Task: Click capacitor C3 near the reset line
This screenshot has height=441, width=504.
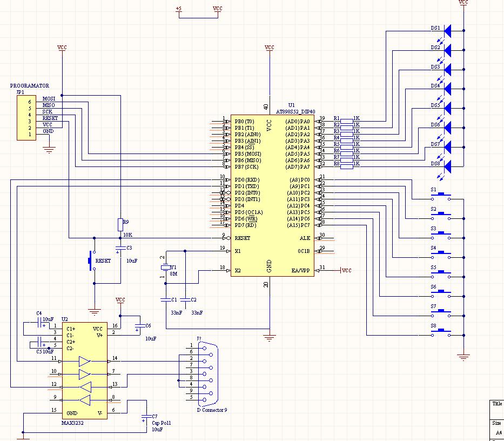Action: [119, 250]
